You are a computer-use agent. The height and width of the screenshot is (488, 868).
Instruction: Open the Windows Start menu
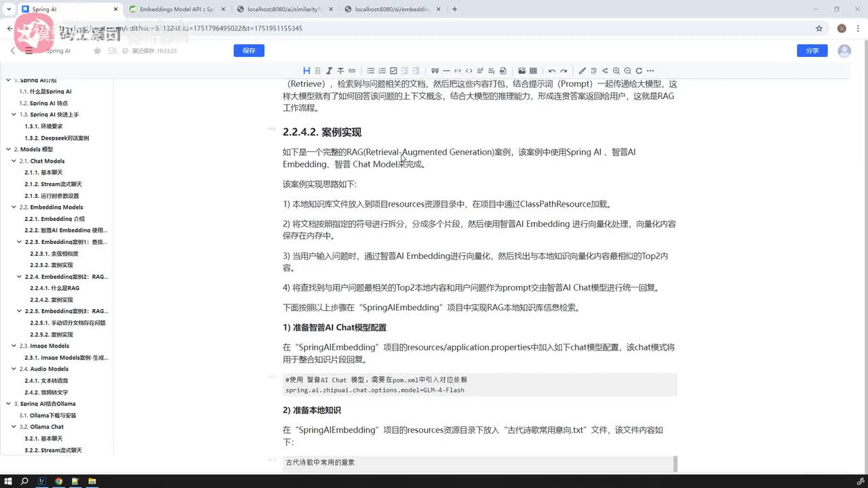click(x=7, y=481)
